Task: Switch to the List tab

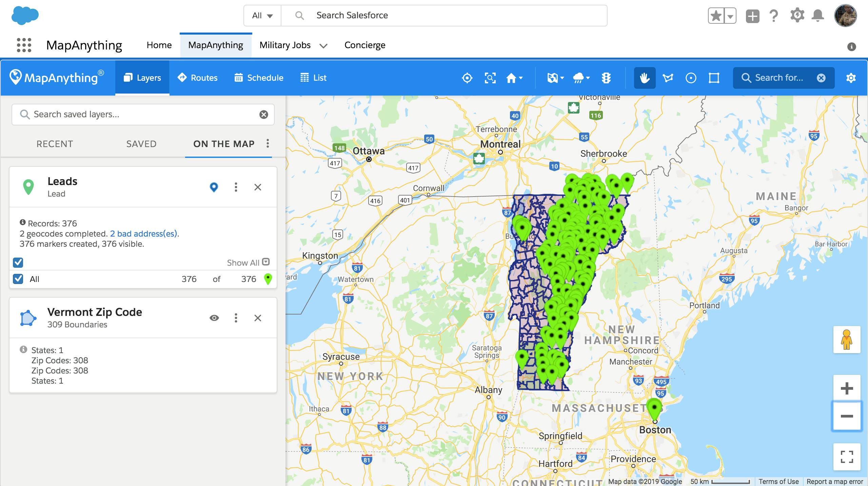Action: [x=313, y=78]
